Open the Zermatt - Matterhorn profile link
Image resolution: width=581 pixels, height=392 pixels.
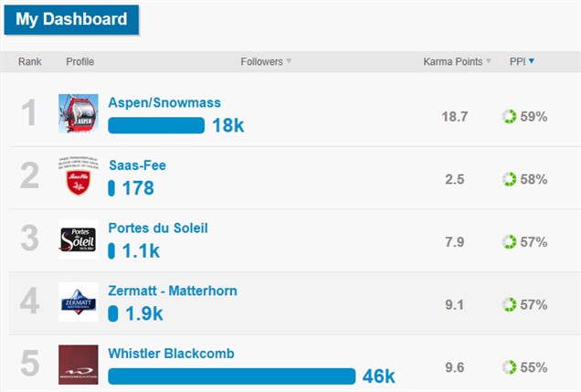pyautogui.click(x=173, y=291)
